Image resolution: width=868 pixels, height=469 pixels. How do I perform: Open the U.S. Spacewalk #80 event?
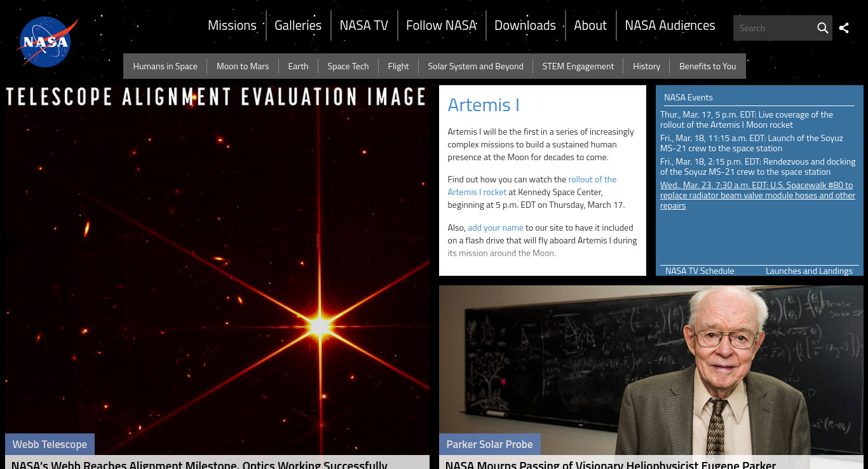pos(757,195)
